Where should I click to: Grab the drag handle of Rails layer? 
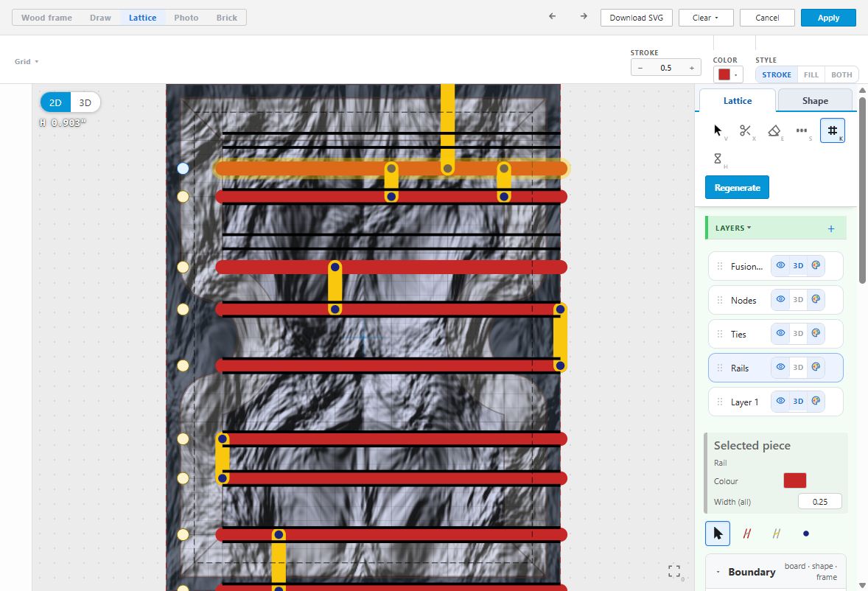point(720,368)
